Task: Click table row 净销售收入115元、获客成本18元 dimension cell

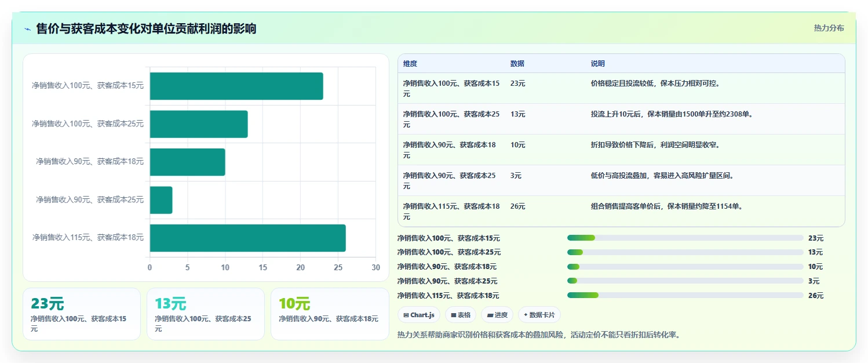Action: [451, 212]
